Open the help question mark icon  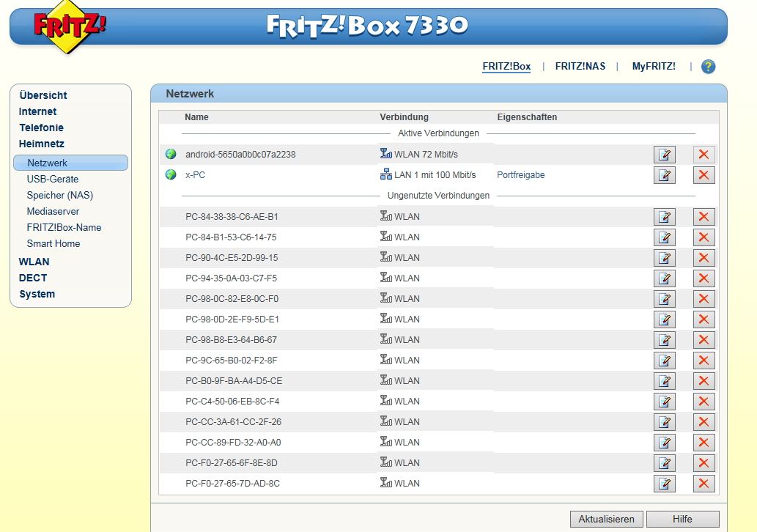(708, 67)
